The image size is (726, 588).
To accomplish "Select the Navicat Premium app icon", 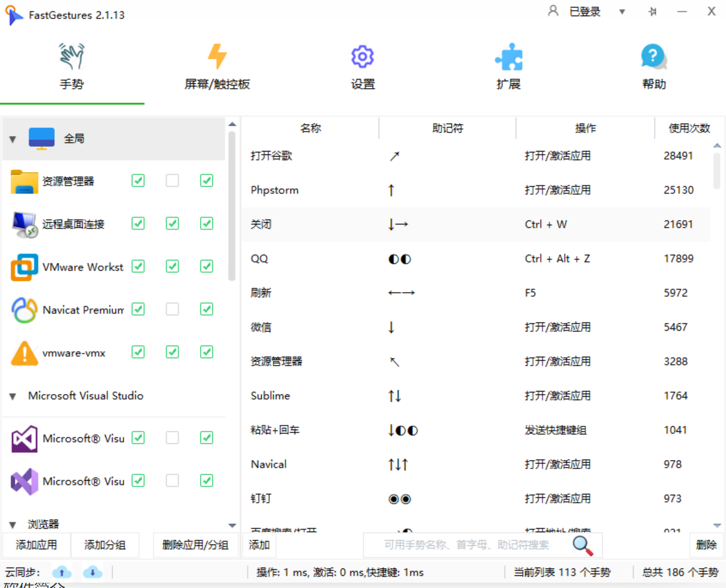I will pyautogui.click(x=25, y=310).
